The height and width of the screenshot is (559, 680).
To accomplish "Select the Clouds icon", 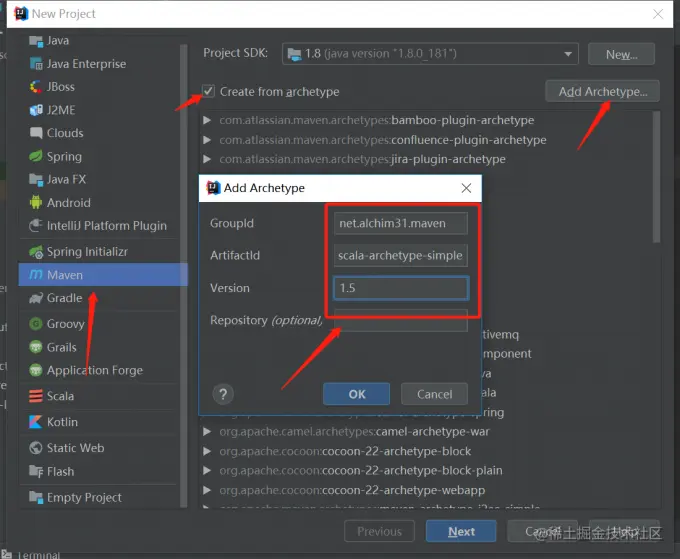I will pyautogui.click(x=36, y=133).
